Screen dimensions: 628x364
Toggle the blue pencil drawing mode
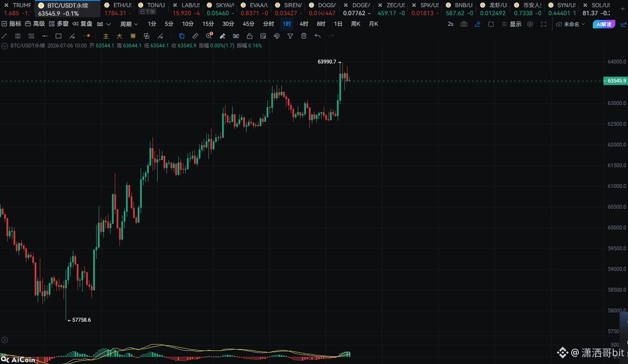click(x=478, y=24)
